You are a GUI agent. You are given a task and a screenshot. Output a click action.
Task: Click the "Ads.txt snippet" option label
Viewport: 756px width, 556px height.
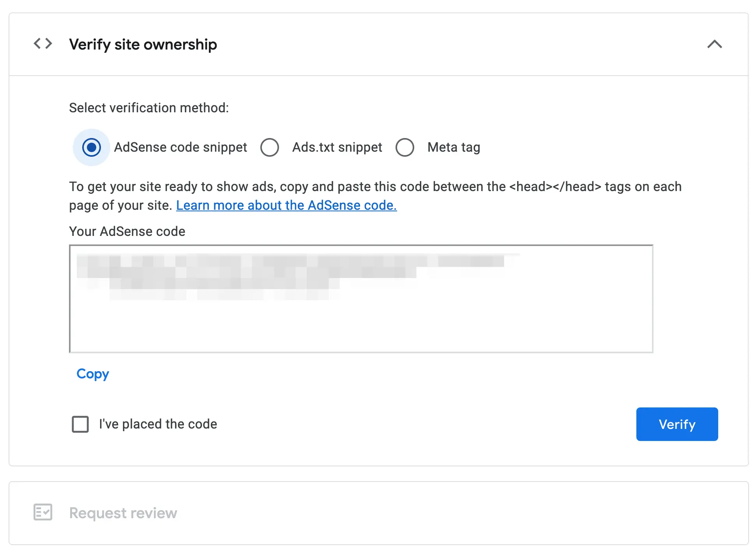[x=337, y=147]
